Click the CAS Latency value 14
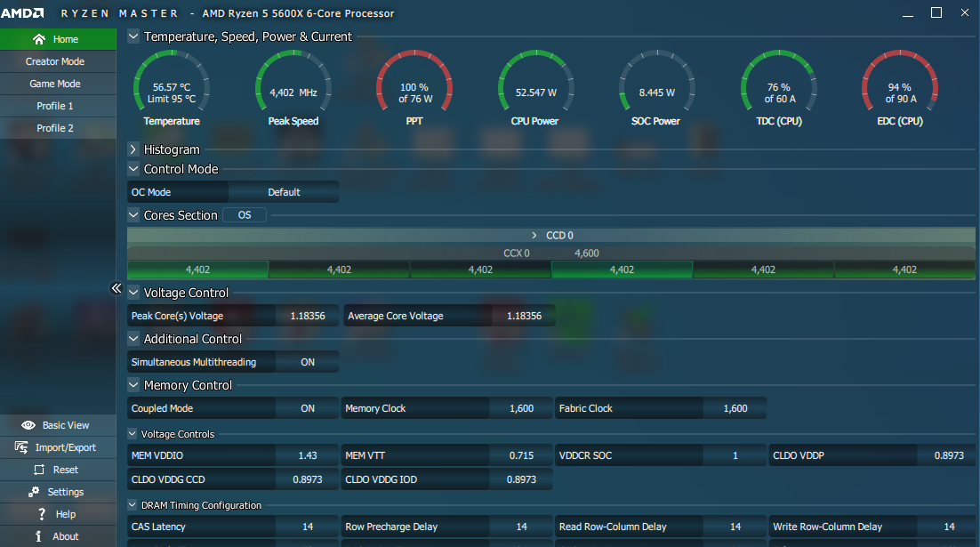The image size is (980, 547). coord(308,527)
